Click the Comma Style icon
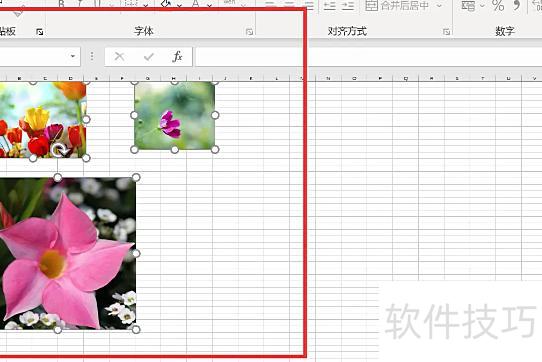The height and width of the screenshot is (362, 542). point(516,5)
